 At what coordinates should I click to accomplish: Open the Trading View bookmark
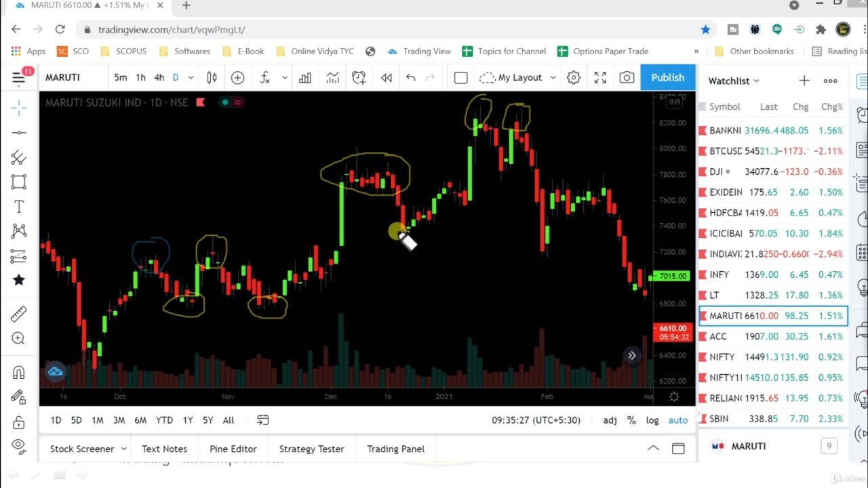click(x=419, y=51)
